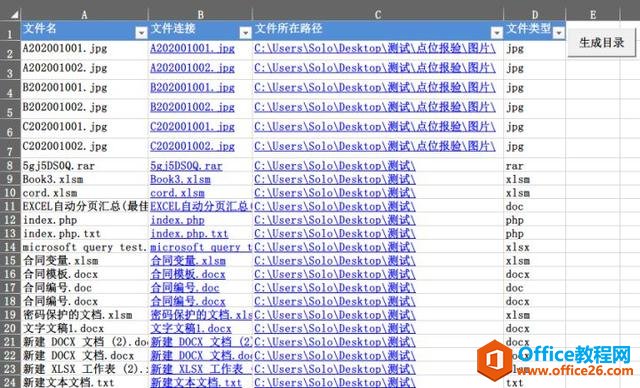Open the C202001001.jpg file link
The image size is (640, 388).
(192, 127)
